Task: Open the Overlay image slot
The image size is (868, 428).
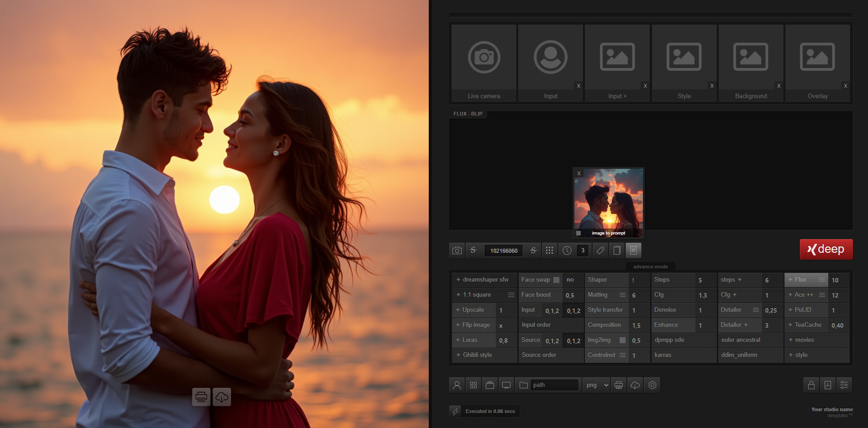Action: 817,63
